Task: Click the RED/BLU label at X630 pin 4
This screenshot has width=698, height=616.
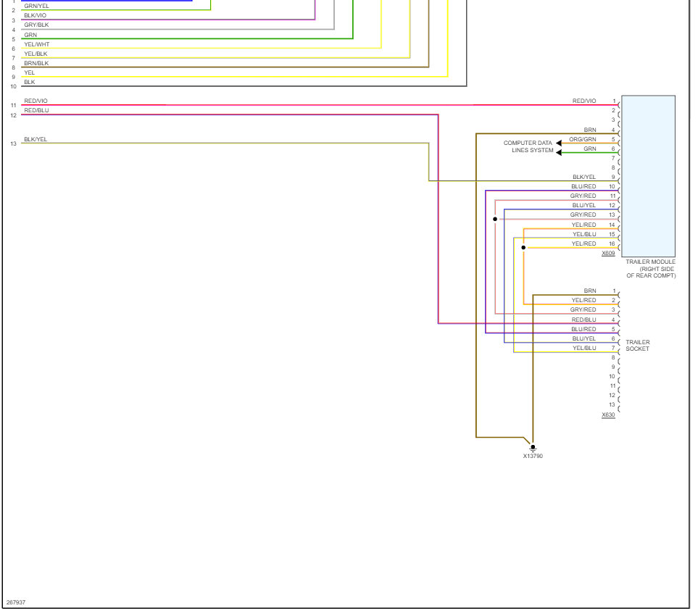Action: (583, 320)
